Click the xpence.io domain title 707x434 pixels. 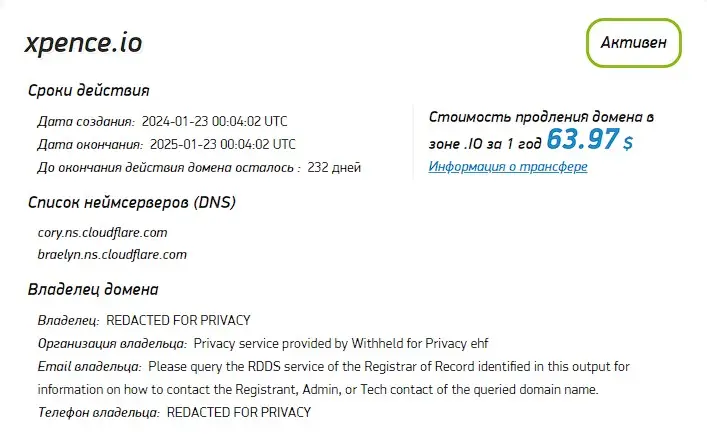pos(84,43)
